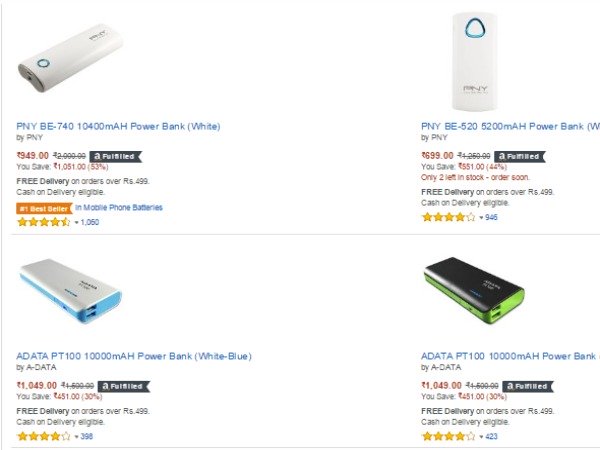The height and width of the screenshot is (450, 600).
Task: Open ADATA PT100 10000mAH (White-Blue) title link
Action: [133, 355]
